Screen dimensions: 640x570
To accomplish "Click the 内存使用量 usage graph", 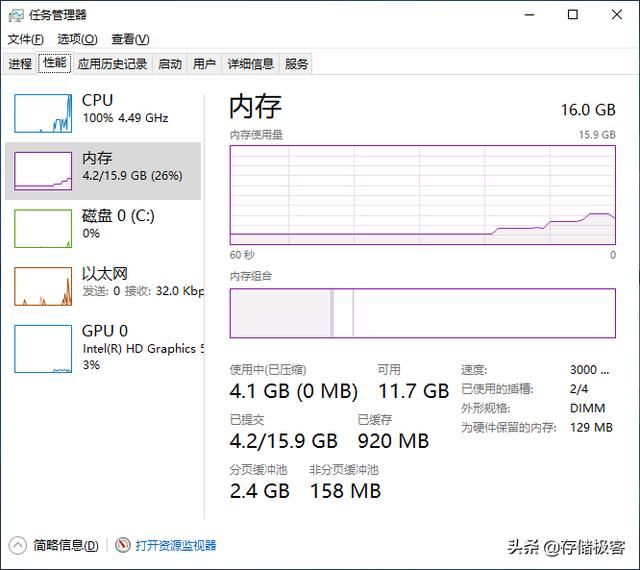I will [422, 194].
